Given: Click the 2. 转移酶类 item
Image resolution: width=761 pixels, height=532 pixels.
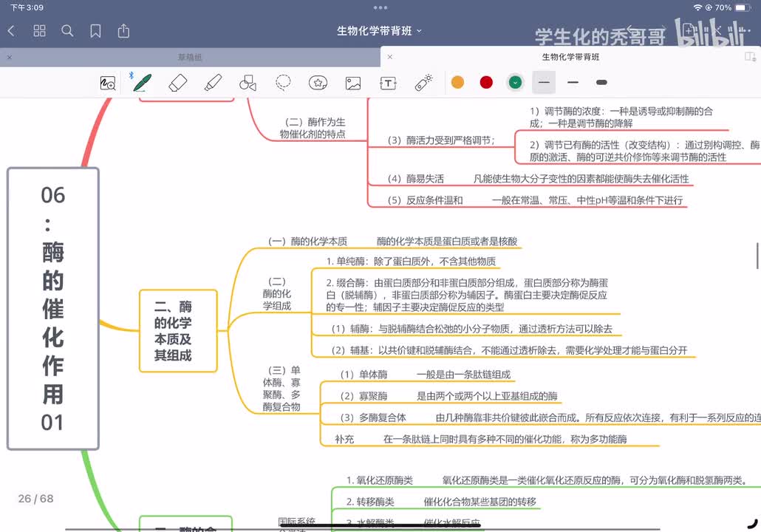Looking at the screenshot, I should [370, 502].
